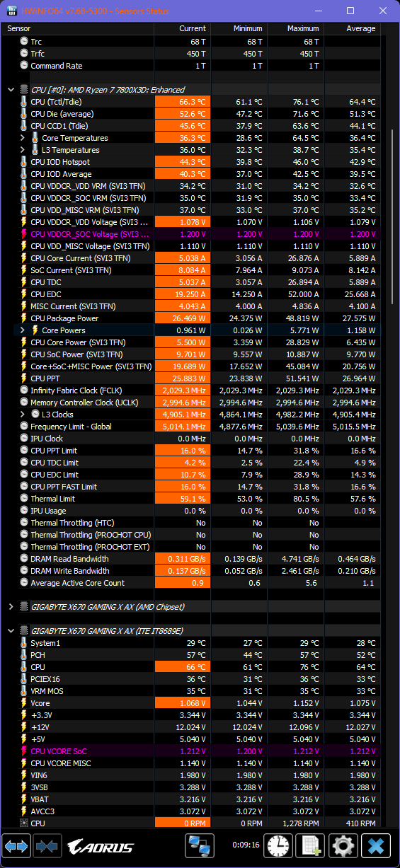The height and width of the screenshot is (868, 400).
Task: Click the collapse layout arrows icon
Action: pos(47,845)
